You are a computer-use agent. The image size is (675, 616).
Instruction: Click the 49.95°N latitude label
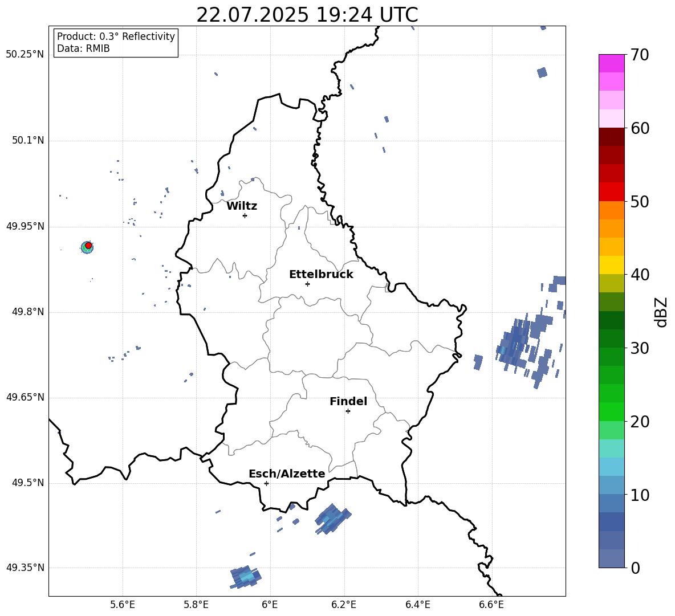[x=25, y=227]
